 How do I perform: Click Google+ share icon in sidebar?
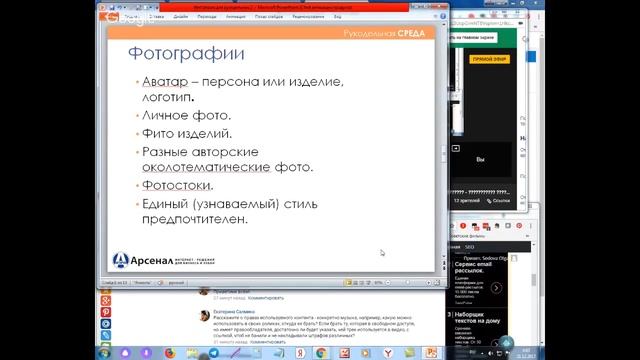[x=106, y=301]
